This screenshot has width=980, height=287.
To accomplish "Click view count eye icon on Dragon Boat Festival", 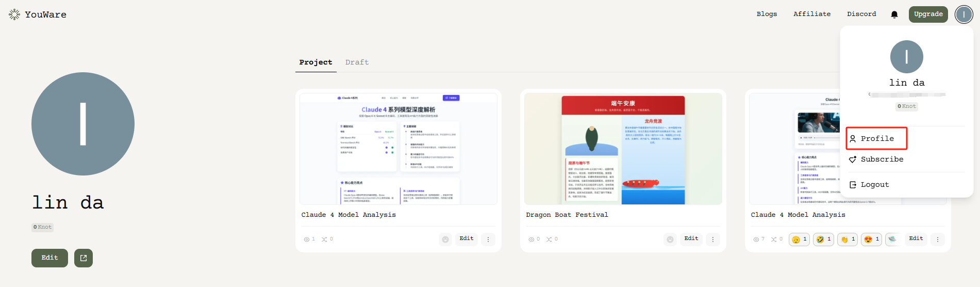I will [531, 240].
